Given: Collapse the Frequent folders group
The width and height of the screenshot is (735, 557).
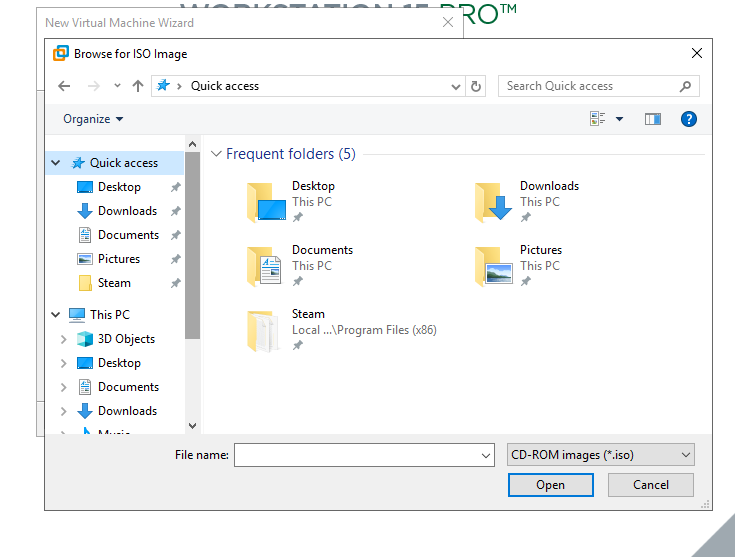Looking at the screenshot, I should (216, 154).
